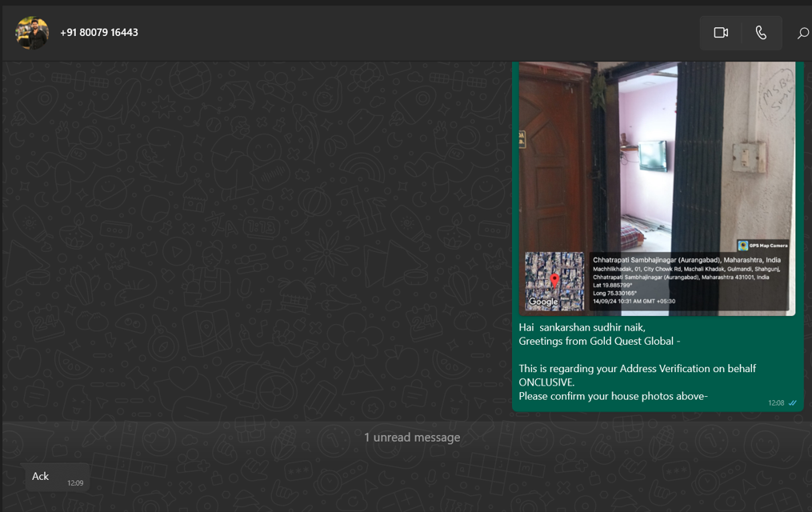Click the 12:08 timestamp on green message
The image size is (812, 512).
point(776,403)
